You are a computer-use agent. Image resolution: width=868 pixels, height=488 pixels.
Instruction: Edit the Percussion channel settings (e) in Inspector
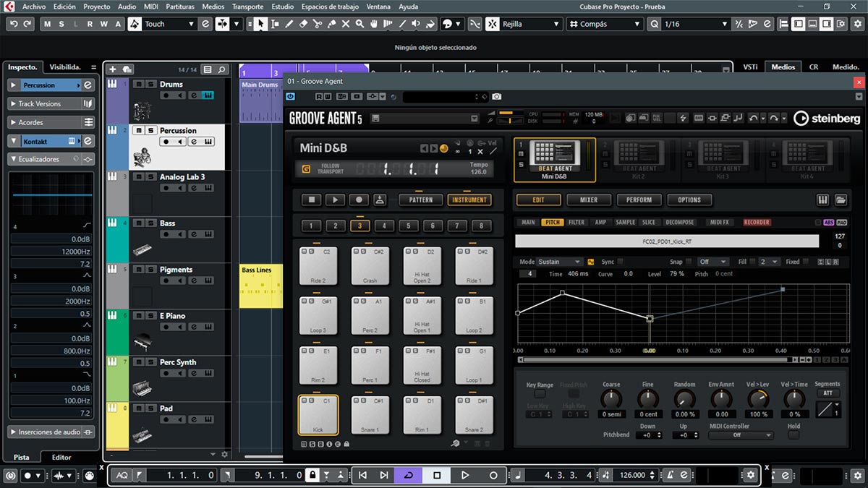[88, 85]
